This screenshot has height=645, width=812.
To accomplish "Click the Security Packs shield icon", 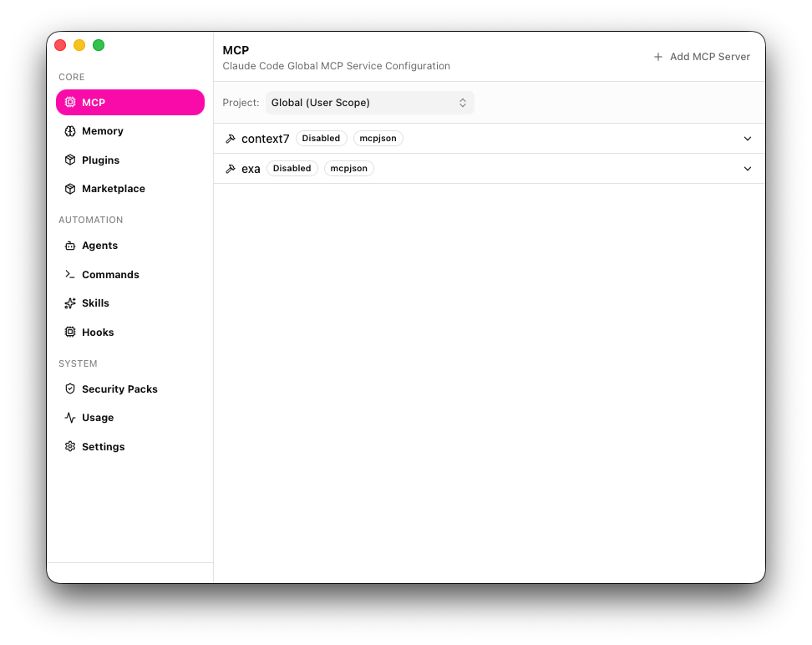I will pos(70,389).
